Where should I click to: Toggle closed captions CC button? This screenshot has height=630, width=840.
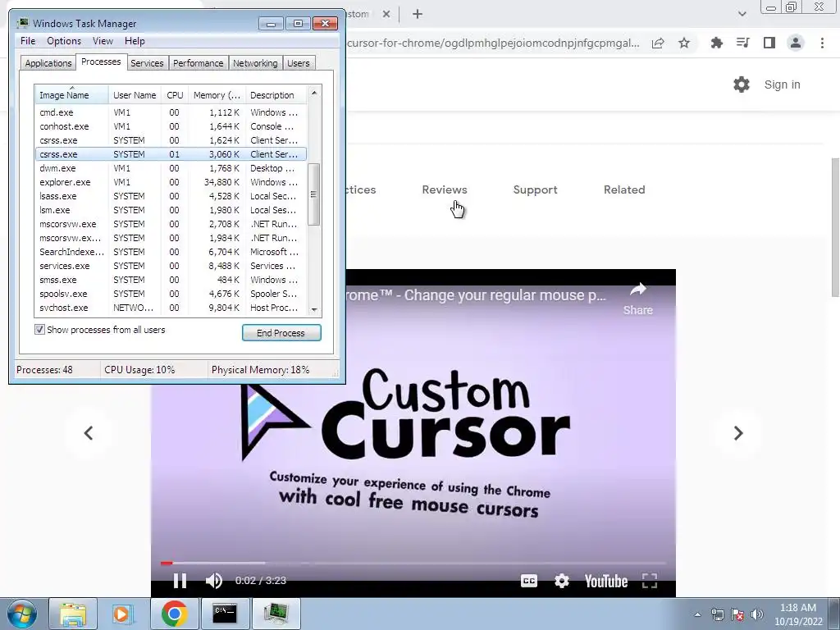point(529,581)
